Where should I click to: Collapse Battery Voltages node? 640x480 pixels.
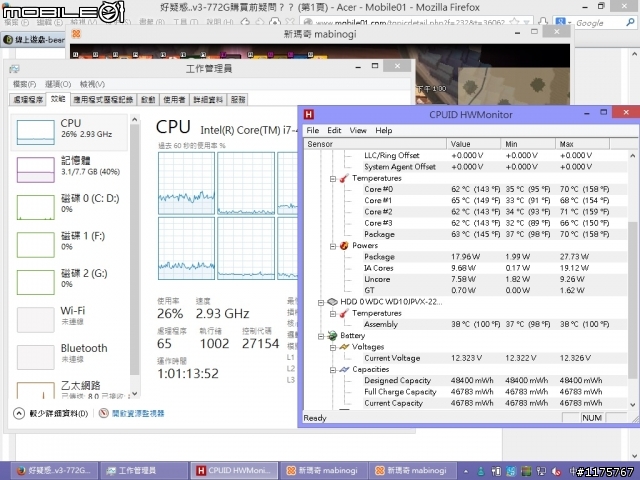[x=333, y=347]
